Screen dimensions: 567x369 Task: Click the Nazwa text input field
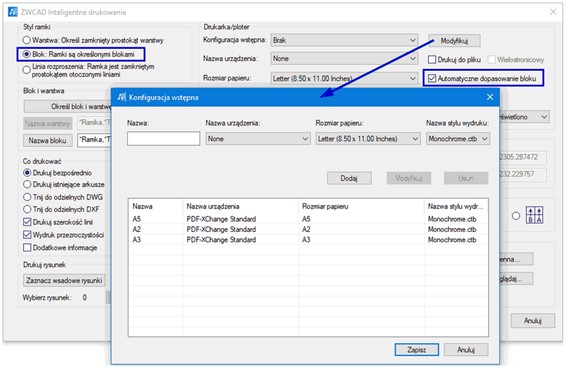click(163, 139)
